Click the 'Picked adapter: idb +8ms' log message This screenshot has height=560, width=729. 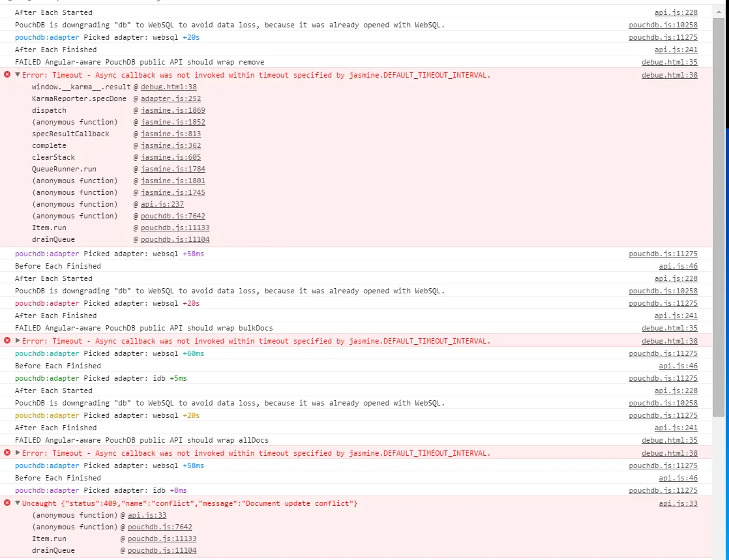(x=101, y=490)
